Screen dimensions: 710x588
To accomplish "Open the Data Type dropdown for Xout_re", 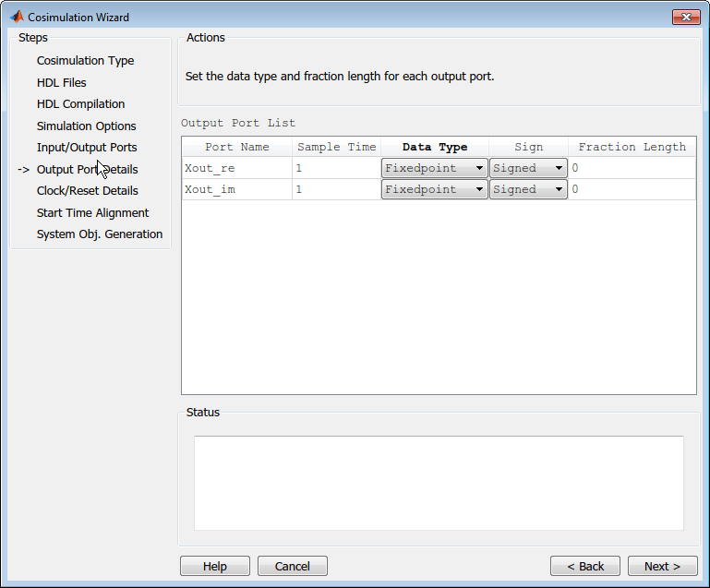I will click(x=434, y=168).
